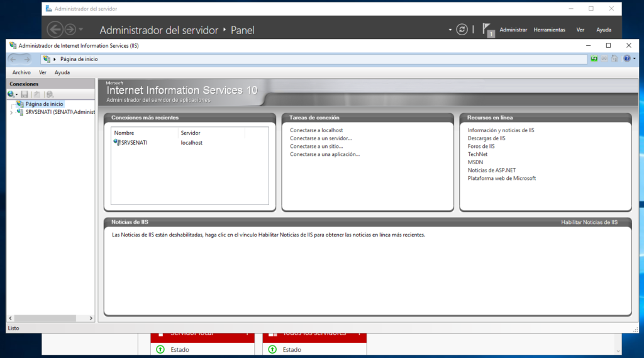
Task: Open the create new connection globe icon
Action: [x=11, y=94]
